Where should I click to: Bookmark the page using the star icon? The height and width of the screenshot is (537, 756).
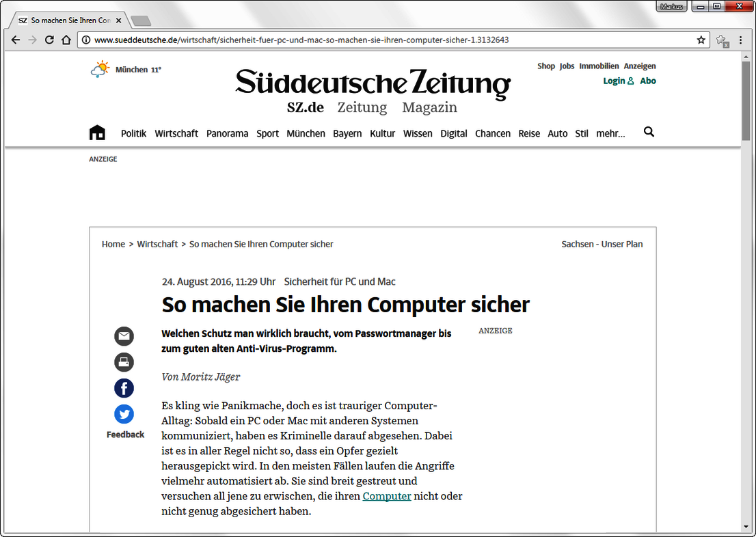(701, 40)
